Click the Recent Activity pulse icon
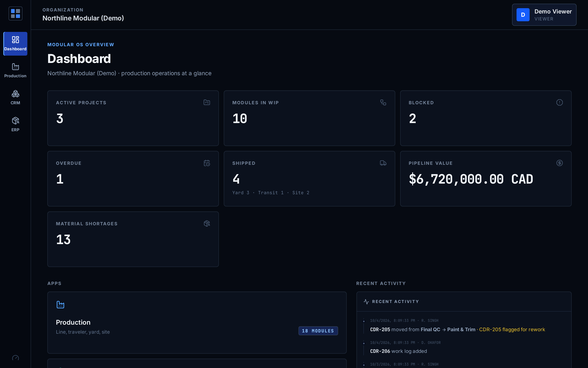The height and width of the screenshot is (368, 588). point(366,302)
